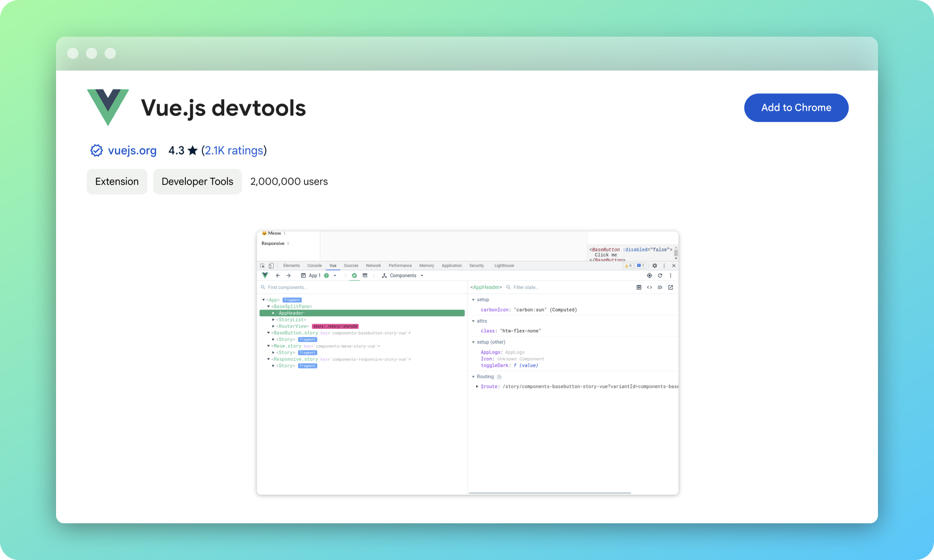Click the code brackets icon in the state pane
934x560 pixels.
coord(650,287)
